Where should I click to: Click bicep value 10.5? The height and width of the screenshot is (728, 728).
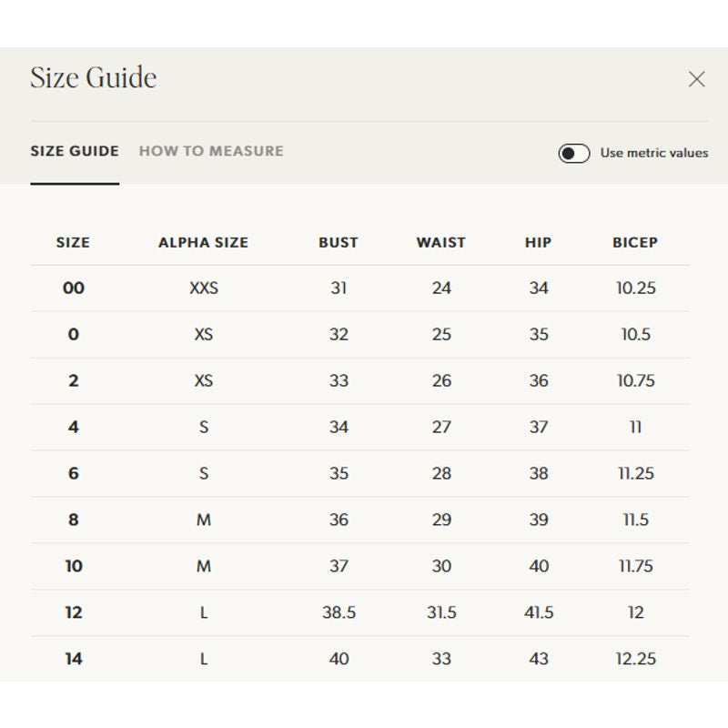click(635, 334)
